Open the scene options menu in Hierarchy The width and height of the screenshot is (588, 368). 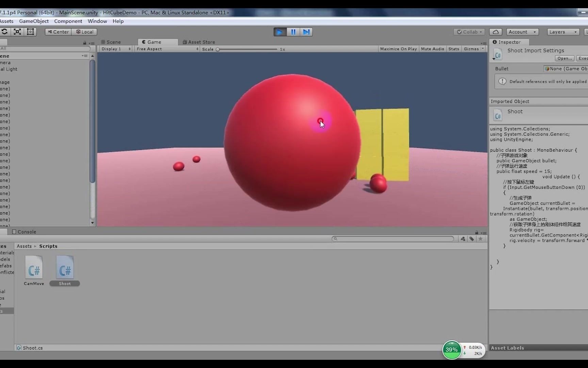coord(85,56)
